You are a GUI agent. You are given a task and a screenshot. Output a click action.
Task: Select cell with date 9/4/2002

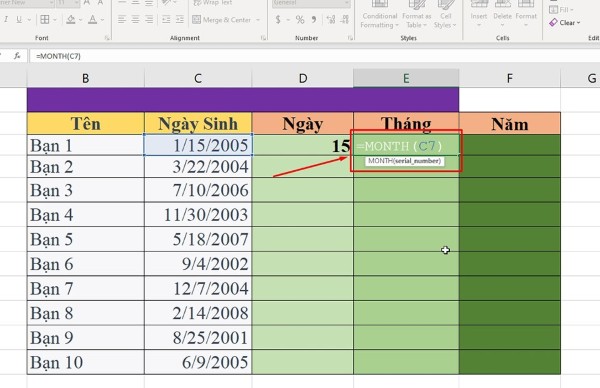198,263
